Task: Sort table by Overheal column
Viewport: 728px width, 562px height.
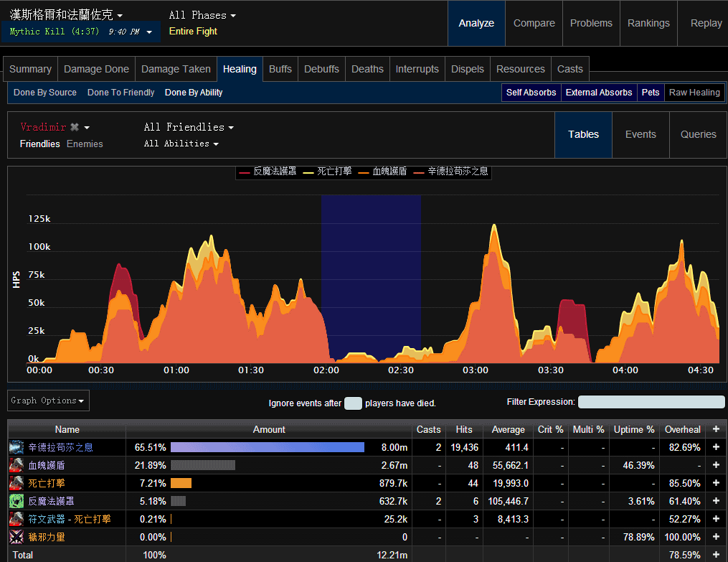Action: tap(683, 430)
